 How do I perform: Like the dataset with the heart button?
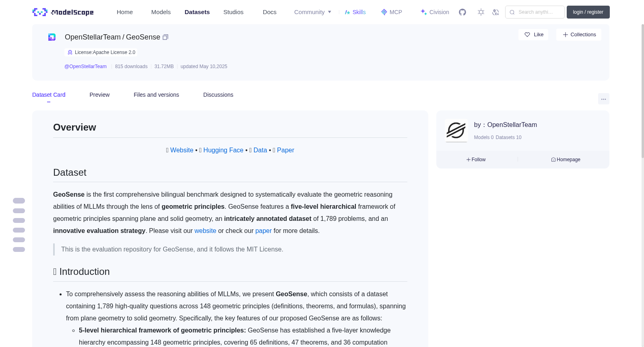pyautogui.click(x=533, y=35)
